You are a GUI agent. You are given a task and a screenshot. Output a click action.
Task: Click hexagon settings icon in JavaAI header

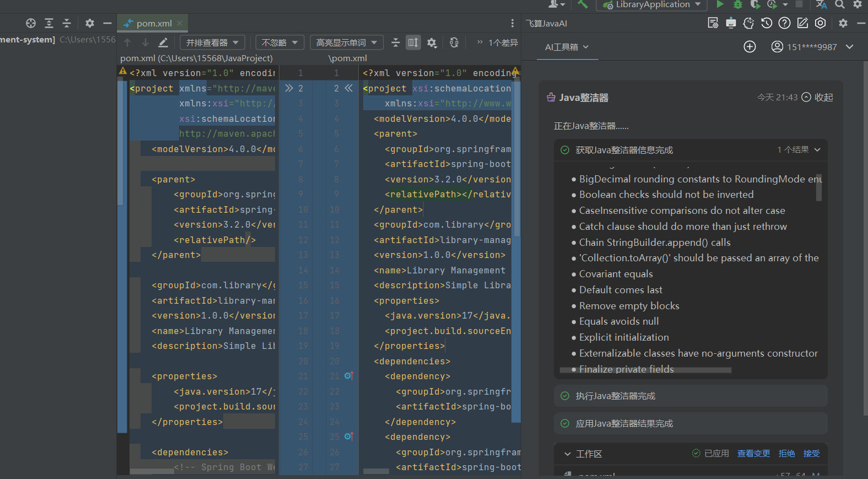coord(821,23)
